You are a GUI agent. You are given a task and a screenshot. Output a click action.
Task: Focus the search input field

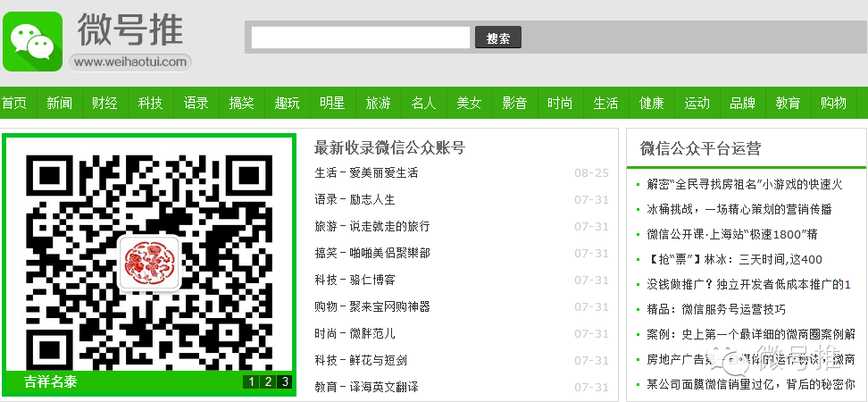click(361, 38)
